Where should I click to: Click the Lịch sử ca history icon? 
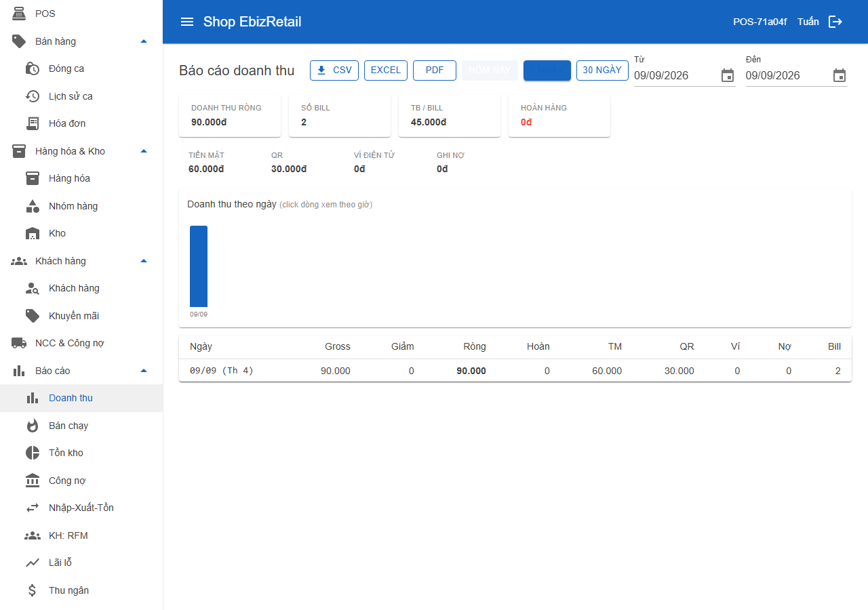(33, 96)
